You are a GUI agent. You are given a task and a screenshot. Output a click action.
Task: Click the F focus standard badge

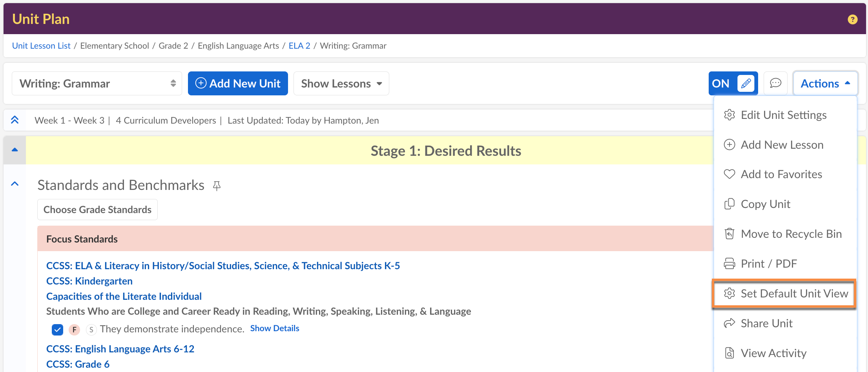click(74, 330)
